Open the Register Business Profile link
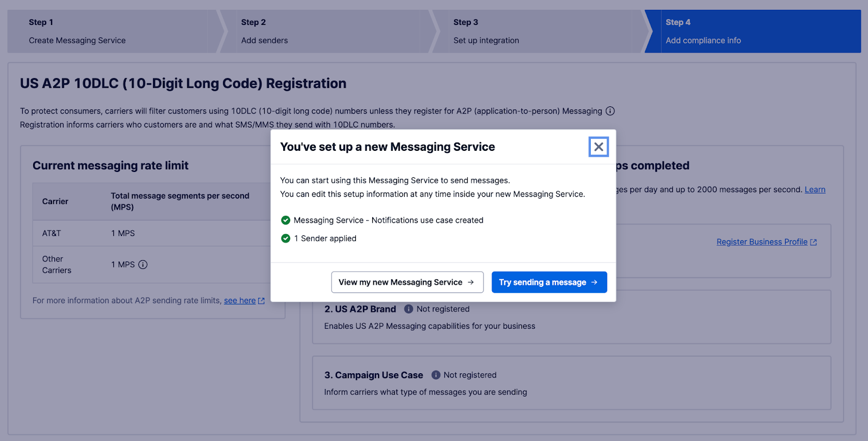The width and height of the screenshot is (868, 441). click(x=762, y=242)
